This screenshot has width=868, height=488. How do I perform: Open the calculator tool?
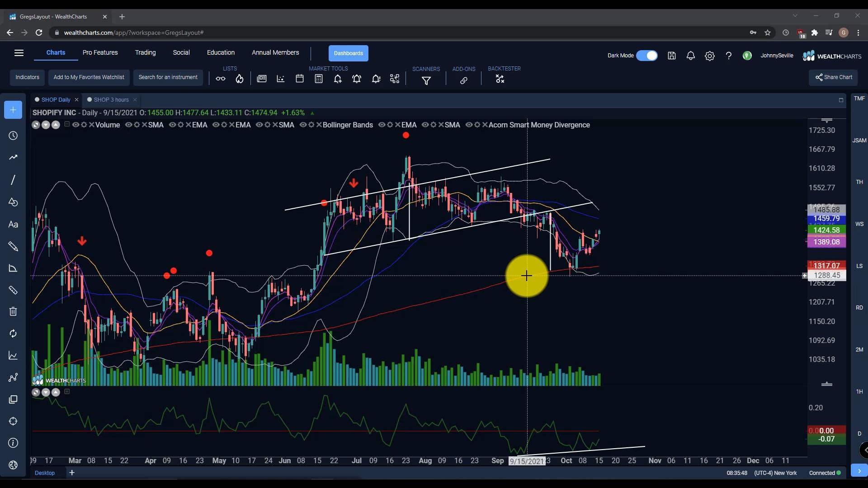tap(319, 79)
